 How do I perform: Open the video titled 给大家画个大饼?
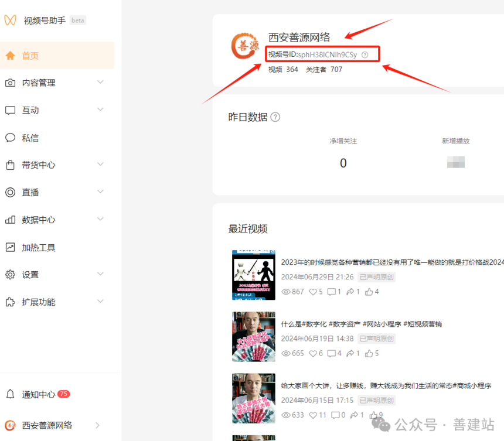tap(386, 385)
